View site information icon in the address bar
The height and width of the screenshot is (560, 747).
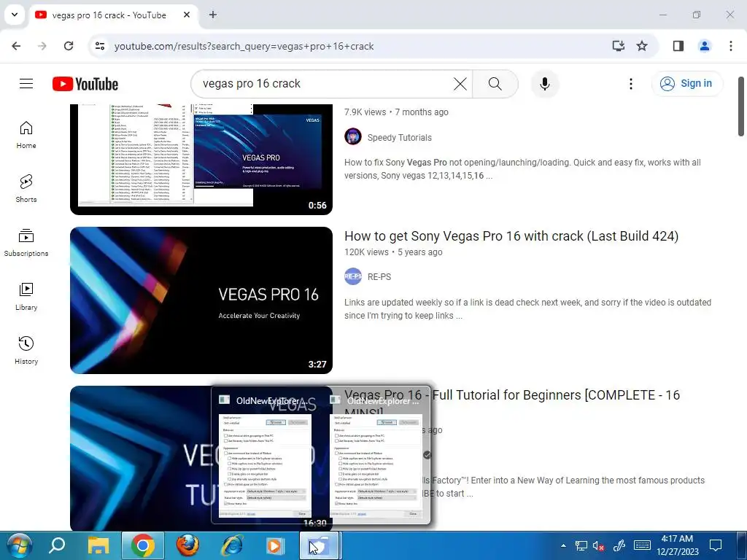[x=100, y=46]
